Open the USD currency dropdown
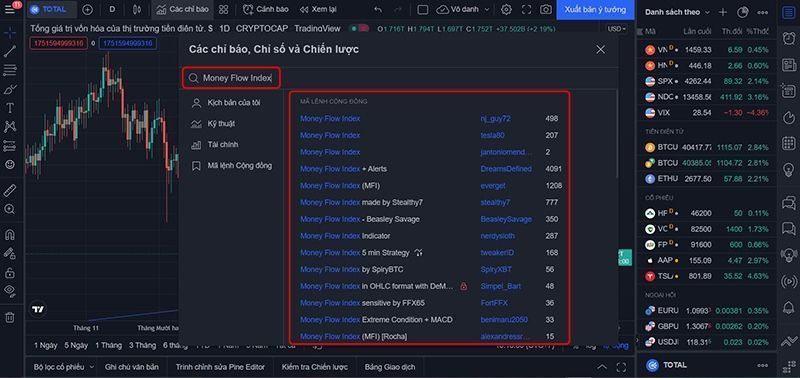 [616, 29]
